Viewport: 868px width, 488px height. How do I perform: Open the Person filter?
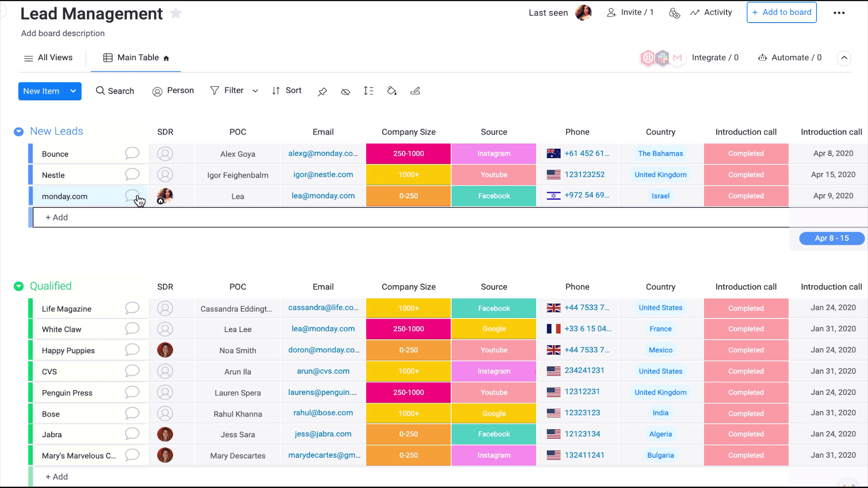click(x=173, y=91)
